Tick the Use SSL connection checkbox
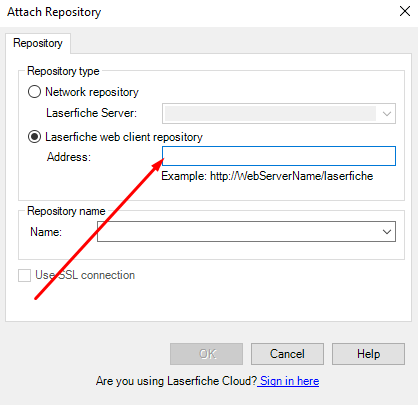This screenshot has height=405, width=418. 24,275
